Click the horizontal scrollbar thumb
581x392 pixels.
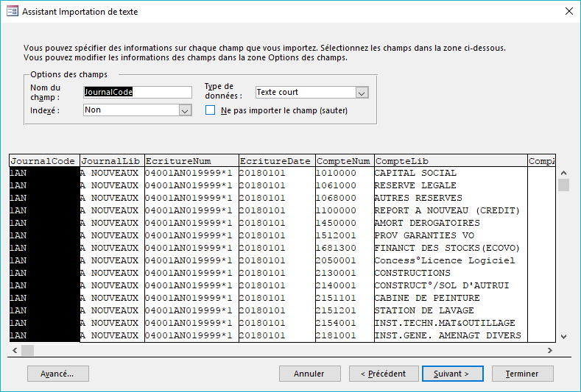point(27,350)
